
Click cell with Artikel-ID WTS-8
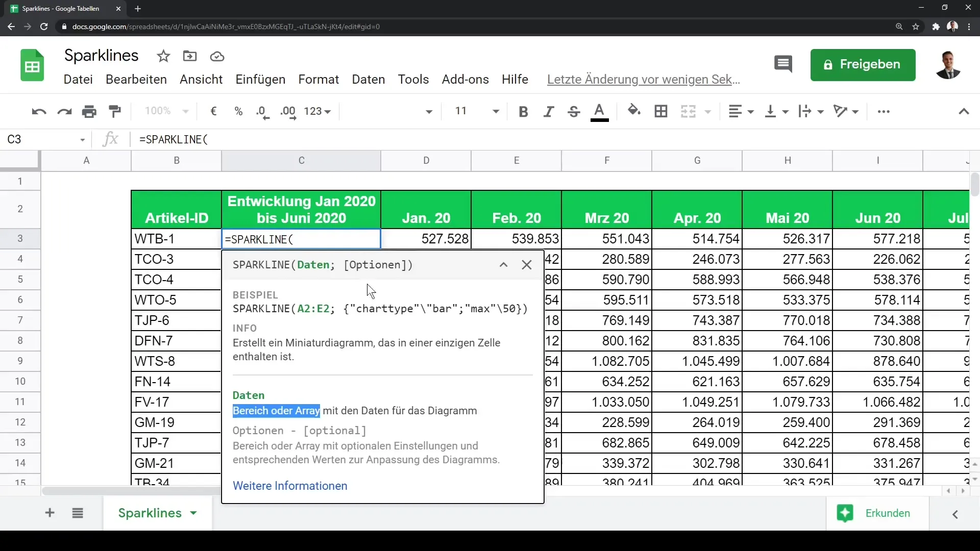coord(176,361)
